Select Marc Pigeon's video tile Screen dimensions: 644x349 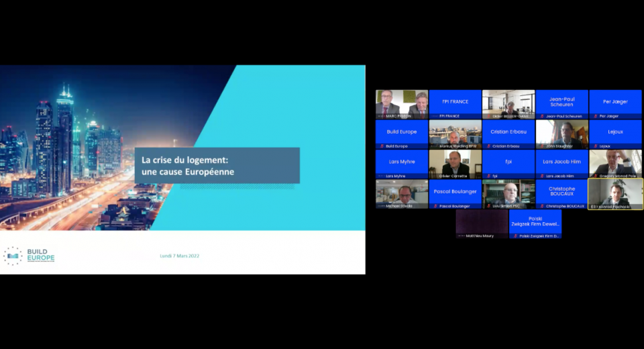[x=402, y=105]
